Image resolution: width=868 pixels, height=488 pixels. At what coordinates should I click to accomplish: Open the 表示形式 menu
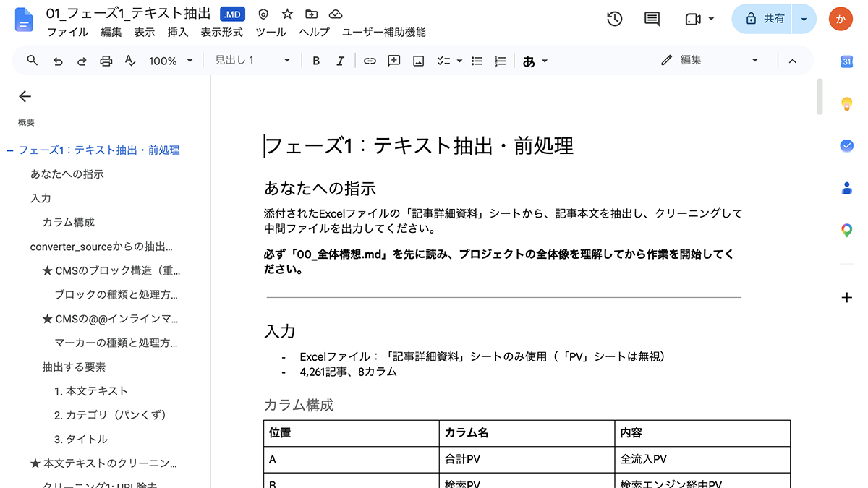[x=222, y=33]
